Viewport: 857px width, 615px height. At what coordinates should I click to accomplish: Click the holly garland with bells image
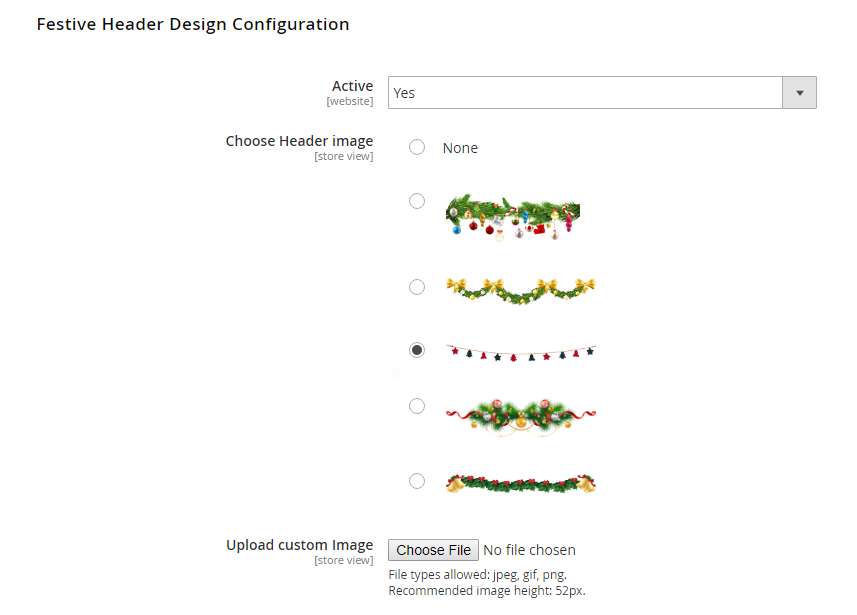[520, 484]
